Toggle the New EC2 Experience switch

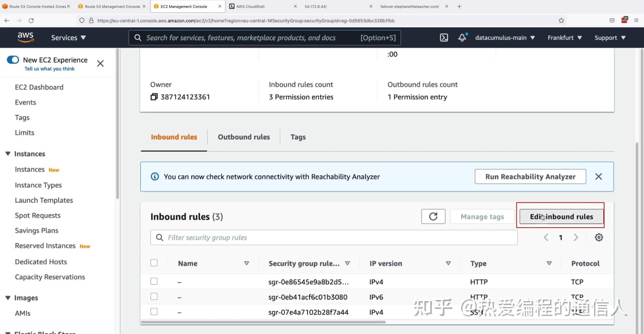tap(13, 60)
